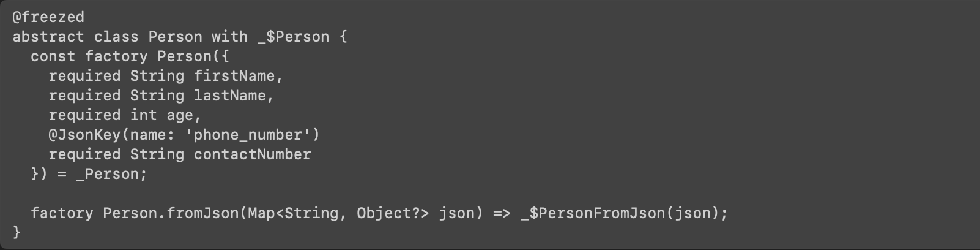The height and width of the screenshot is (250, 980).
Task: Click the => arrow operator
Action: point(502,213)
